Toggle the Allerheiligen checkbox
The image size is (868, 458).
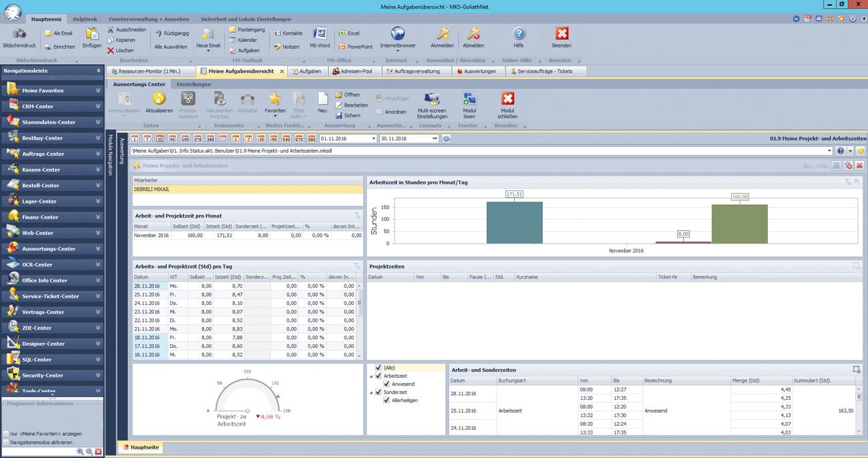[387, 401]
